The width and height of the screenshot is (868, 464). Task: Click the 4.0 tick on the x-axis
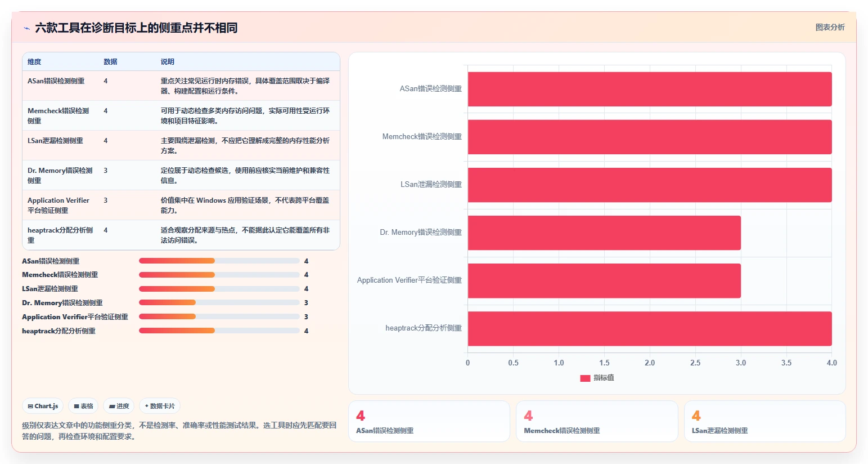(832, 363)
